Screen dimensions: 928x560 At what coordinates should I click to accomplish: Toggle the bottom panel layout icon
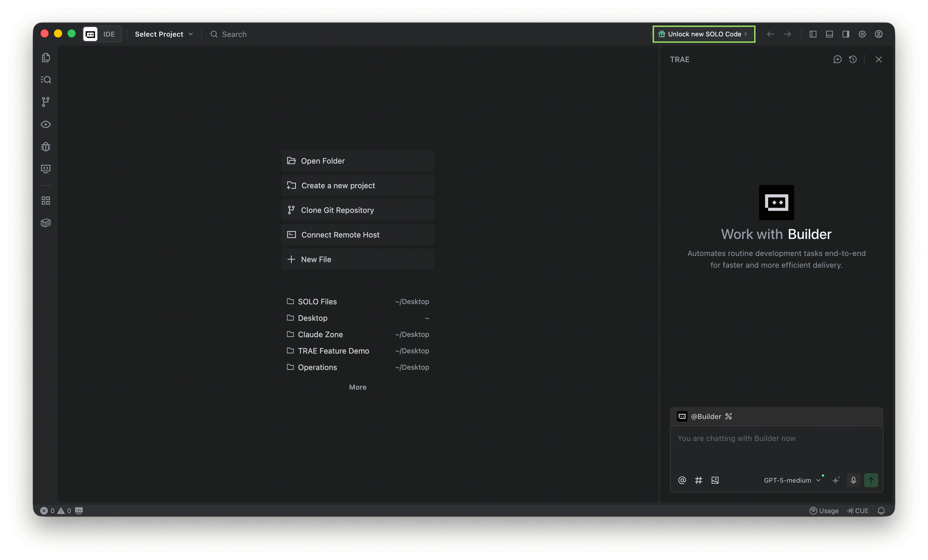point(829,34)
